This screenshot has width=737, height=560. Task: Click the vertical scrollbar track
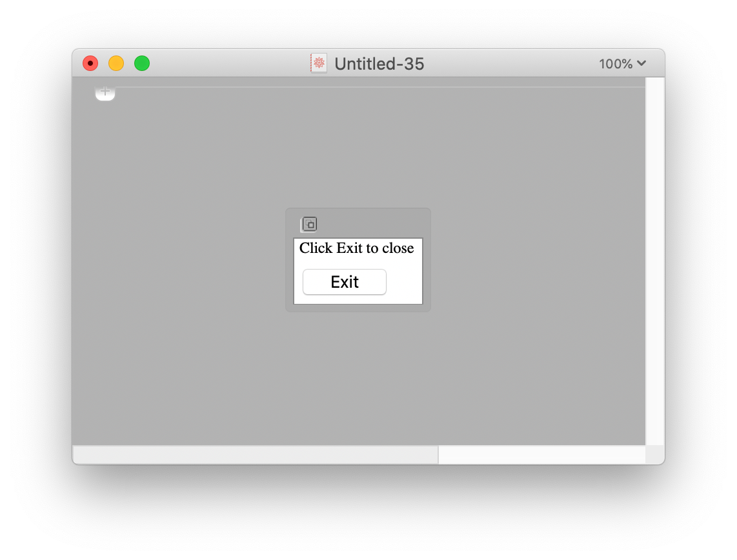[x=655, y=261]
